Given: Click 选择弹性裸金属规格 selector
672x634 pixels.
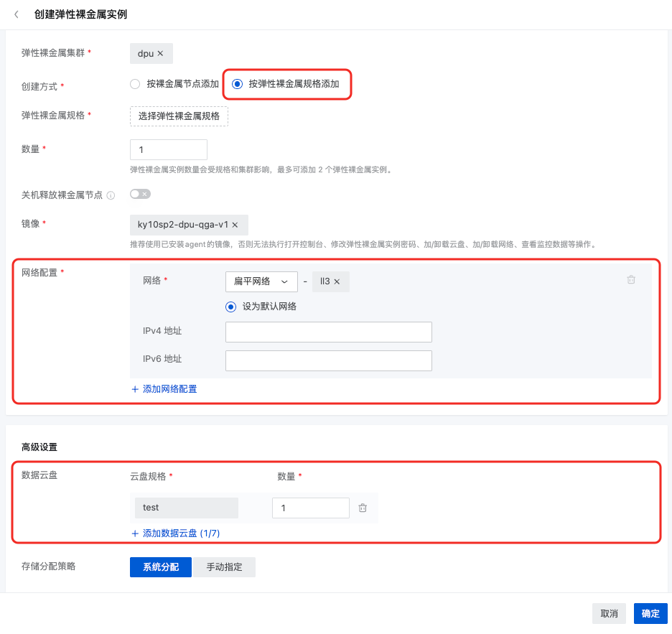Looking at the screenshot, I should [179, 116].
